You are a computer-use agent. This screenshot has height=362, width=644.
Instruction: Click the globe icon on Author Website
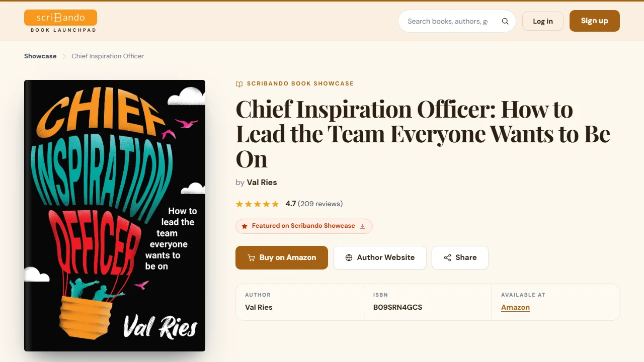(349, 258)
